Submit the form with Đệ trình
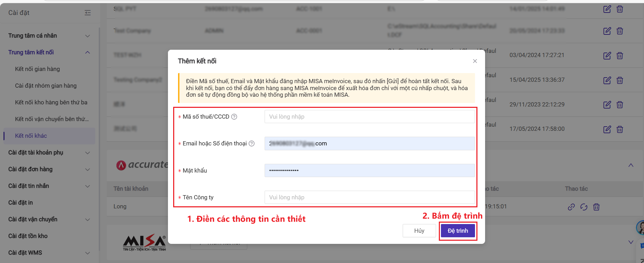The width and height of the screenshot is (644, 263). coord(458,231)
